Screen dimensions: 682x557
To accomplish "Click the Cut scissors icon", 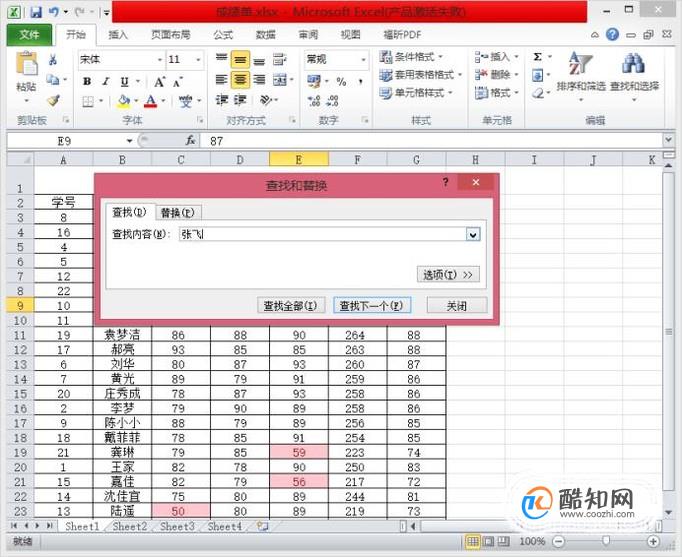I will click(53, 60).
